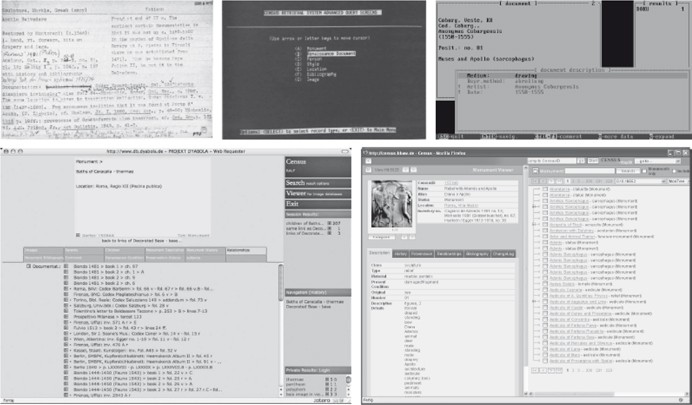Select the Relationships tab in Dyabola
Screen dimensions: 692x405
click(x=246, y=251)
